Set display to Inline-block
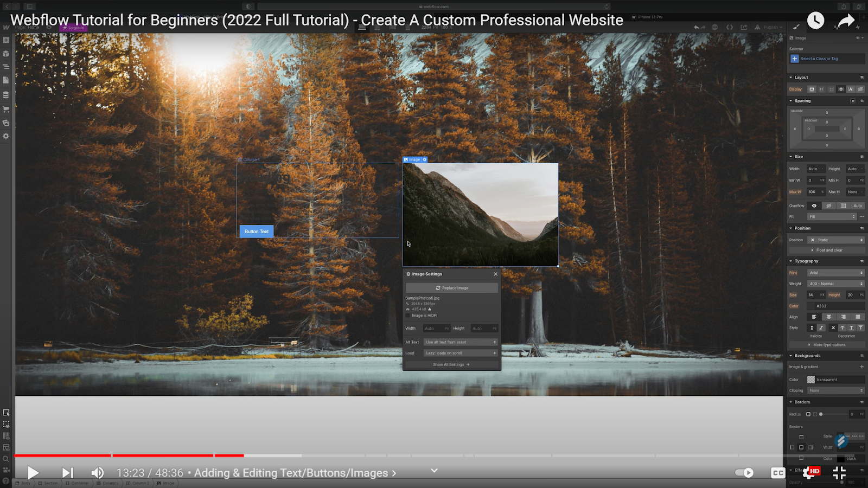Screen dimensions: 868x488 [x=841, y=89]
